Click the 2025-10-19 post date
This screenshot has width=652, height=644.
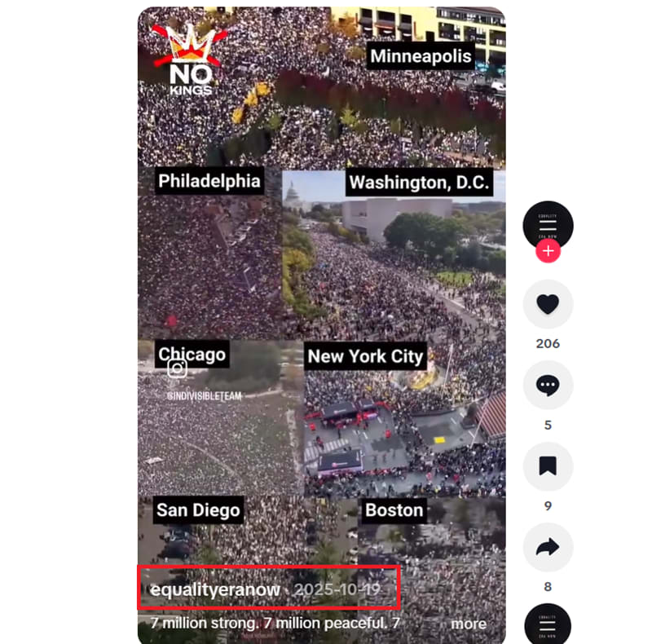337,589
